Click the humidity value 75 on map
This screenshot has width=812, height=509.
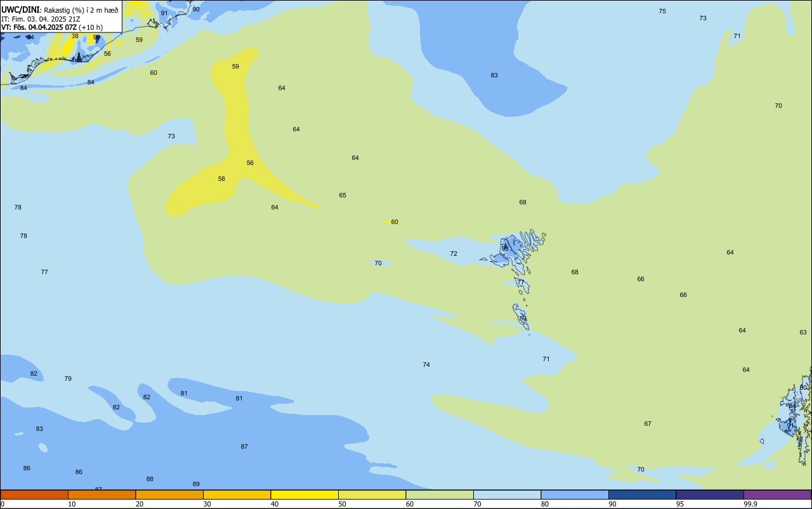662,11
